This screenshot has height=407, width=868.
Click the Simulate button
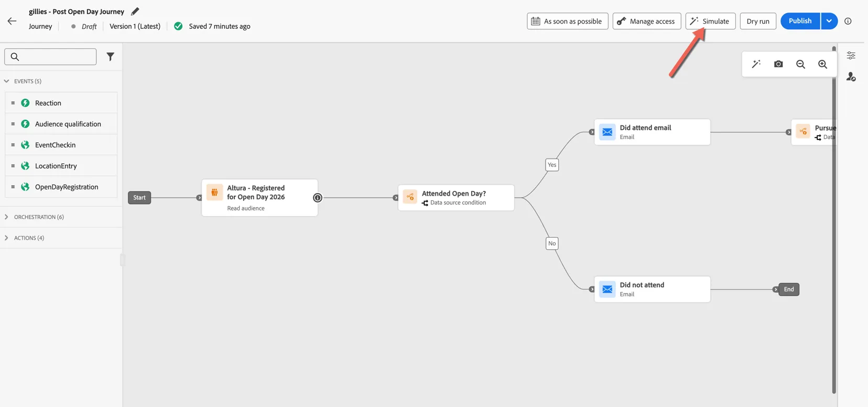(x=710, y=21)
